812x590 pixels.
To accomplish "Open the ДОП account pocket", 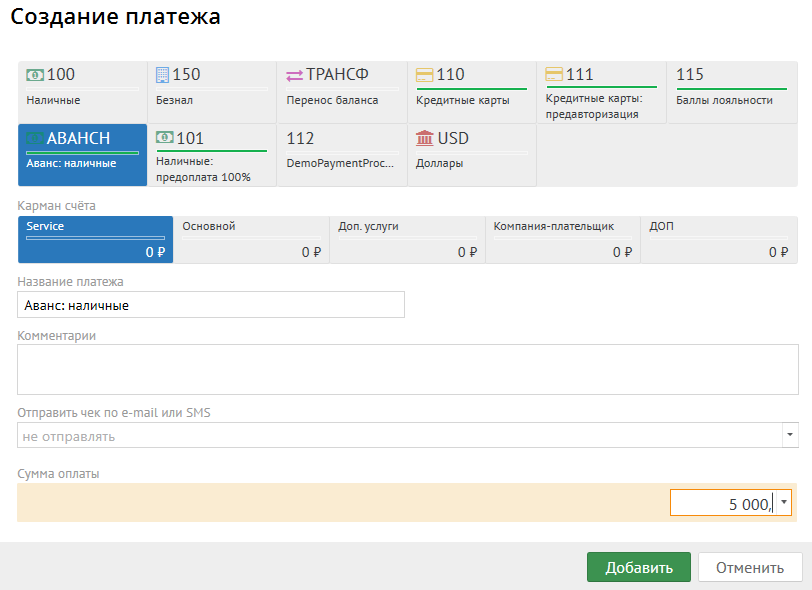I will (x=719, y=240).
